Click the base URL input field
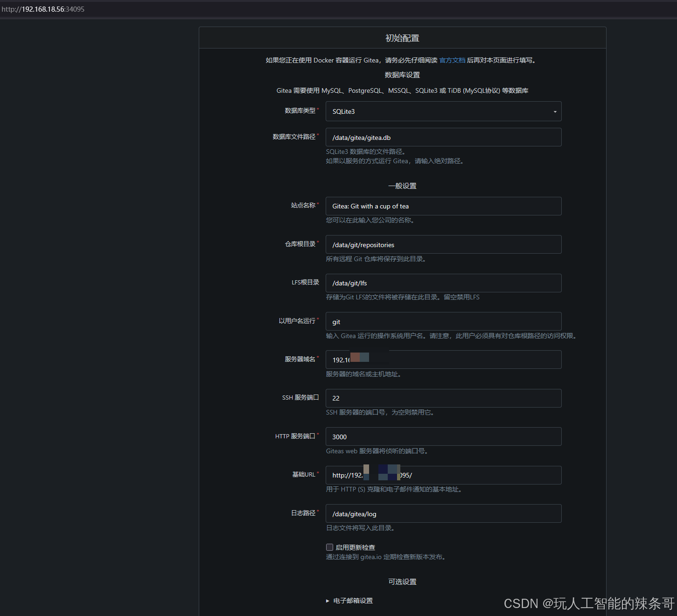This screenshot has width=677, height=616. (x=443, y=475)
